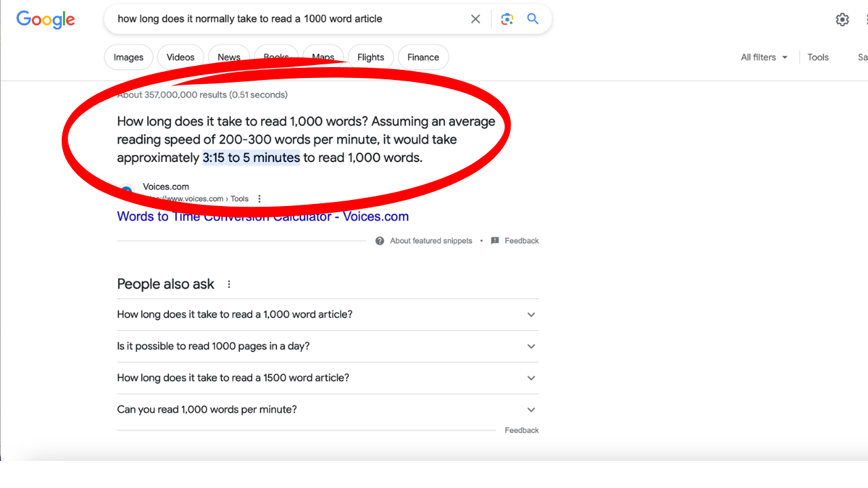Viewport: 868px width, 488px height.
Task: Clear the search query with the X icon
Action: (x=475, y=19)
